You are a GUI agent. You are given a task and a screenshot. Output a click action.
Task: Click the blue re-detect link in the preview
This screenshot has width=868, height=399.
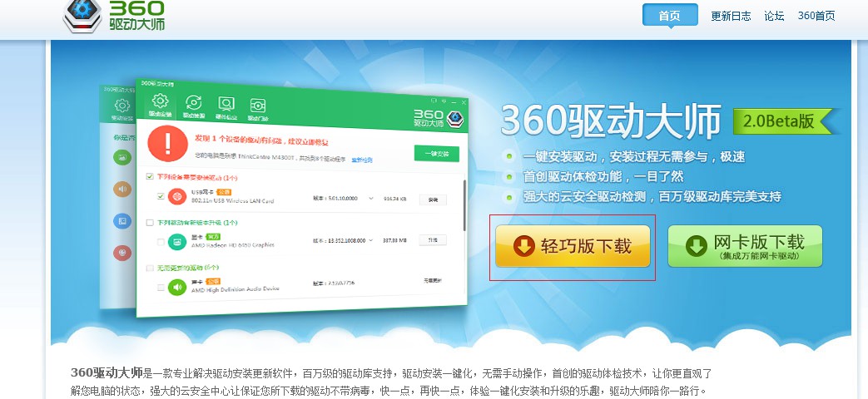pos(362,160)
